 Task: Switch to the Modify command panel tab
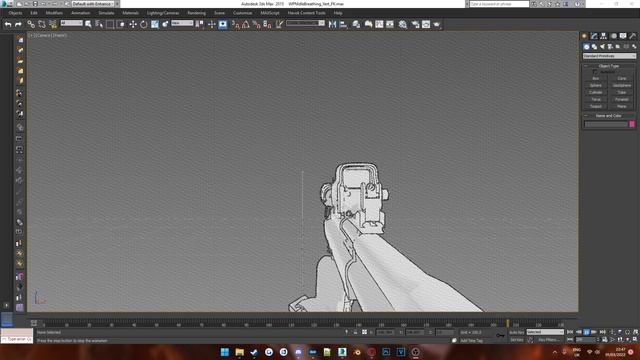coord(594,36)
